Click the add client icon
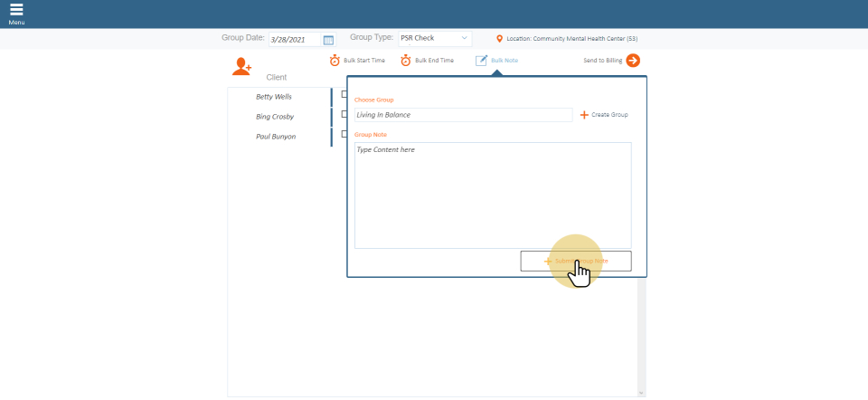This screenshot has width=868, height=400. (x=241, y=66)
